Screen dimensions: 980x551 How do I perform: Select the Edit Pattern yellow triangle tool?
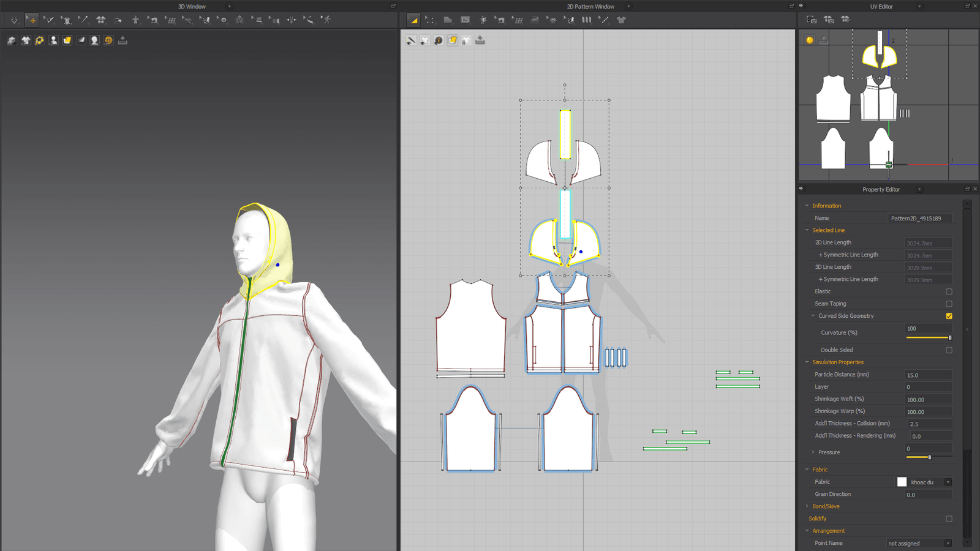(413, 20)
